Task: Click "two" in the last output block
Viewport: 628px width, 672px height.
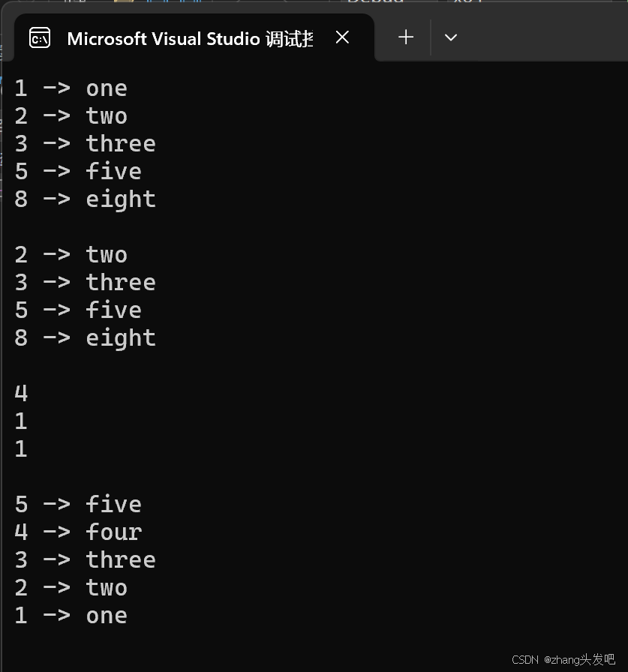Action: [107, 588]
